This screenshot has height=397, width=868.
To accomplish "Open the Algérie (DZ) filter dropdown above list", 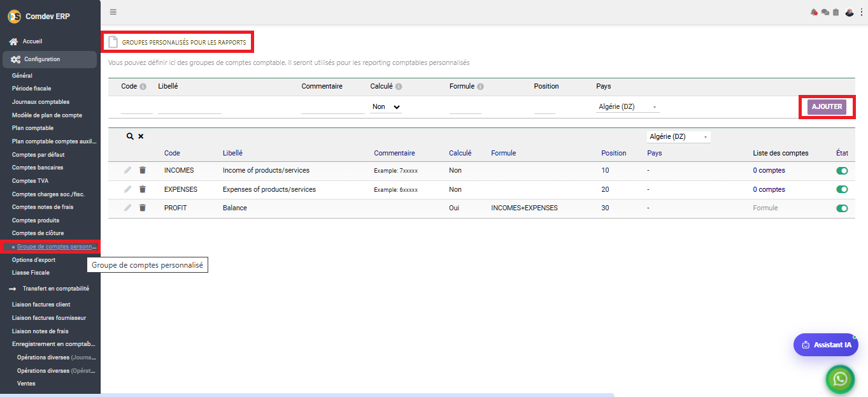I will (679, 136).
